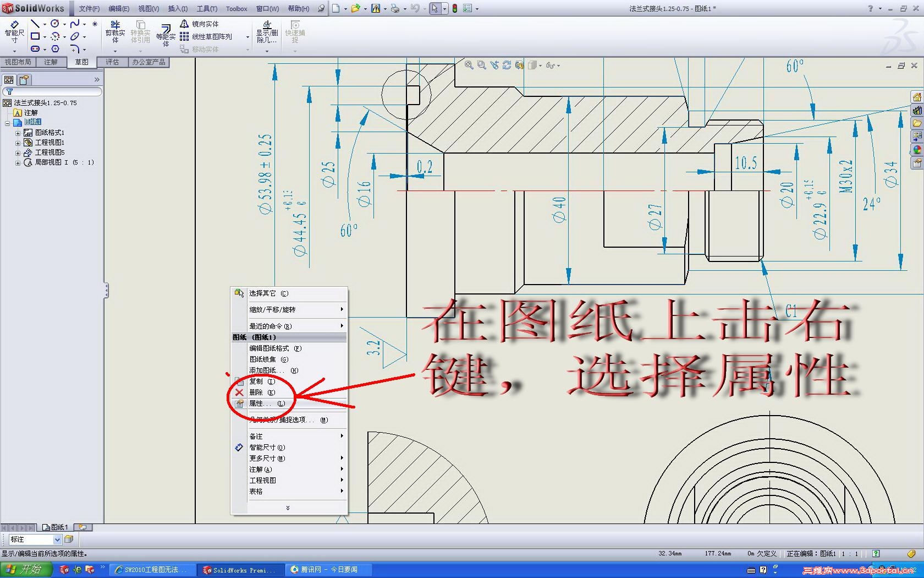
Task: Select the Smart Dimension (智能尺寸) tool
Action: [x=14, y=32]
